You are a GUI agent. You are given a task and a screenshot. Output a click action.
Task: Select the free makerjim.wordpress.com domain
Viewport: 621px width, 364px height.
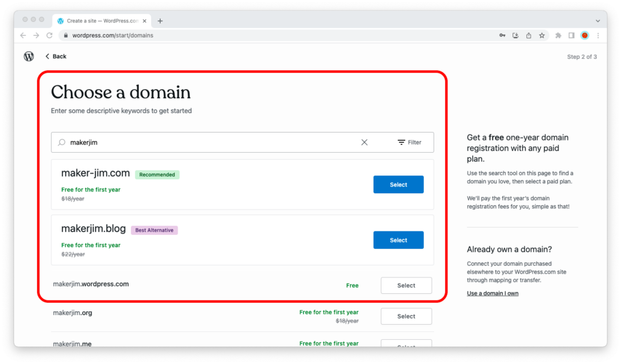coord(406,286)
